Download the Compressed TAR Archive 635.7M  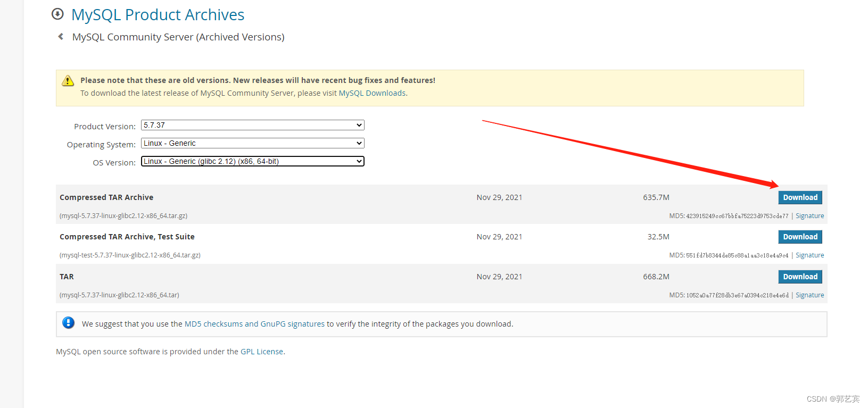click(800, 197)
